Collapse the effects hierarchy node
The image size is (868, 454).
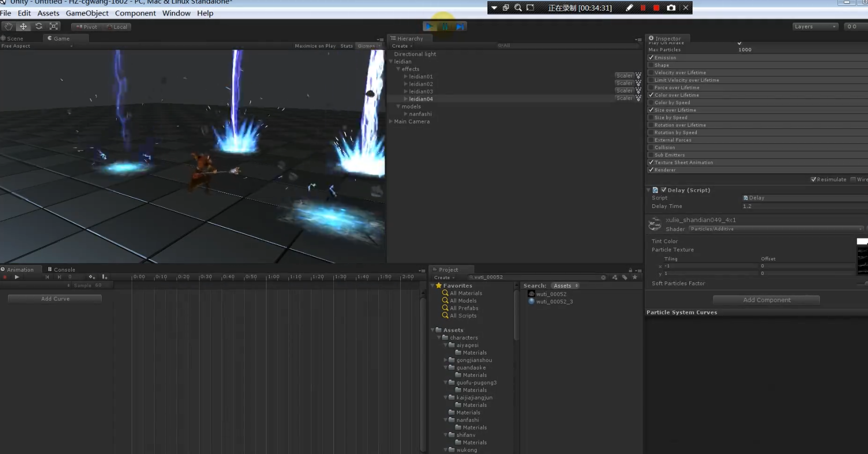[398, 69]
